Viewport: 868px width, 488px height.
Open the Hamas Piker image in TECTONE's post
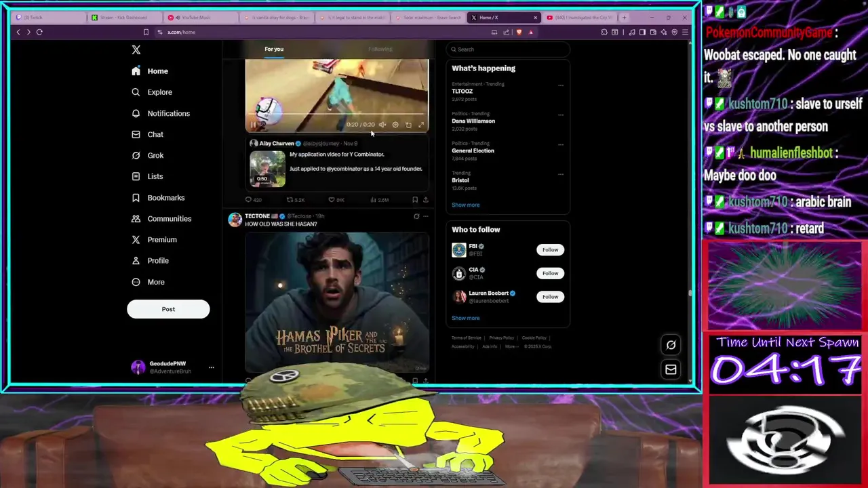click(336, 302)
